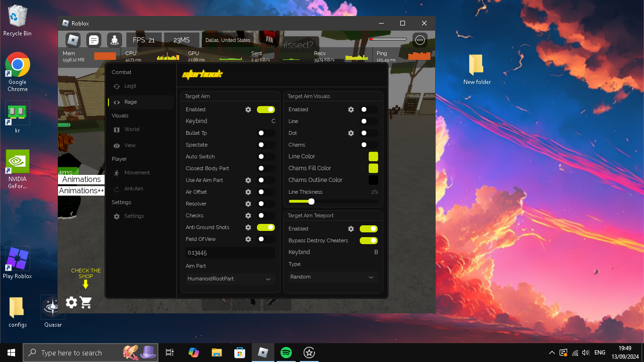
Task: Open Spotify from the taskbar
Action: (x=286, y=353)
